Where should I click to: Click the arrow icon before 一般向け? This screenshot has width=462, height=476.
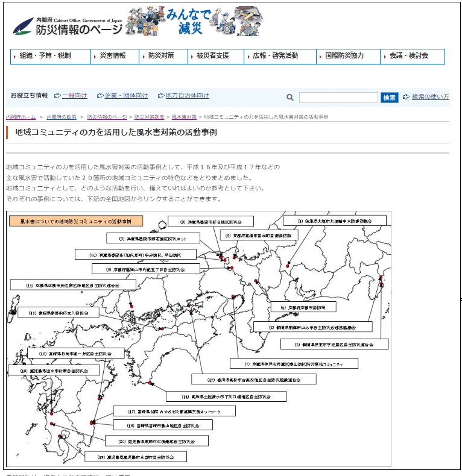57,96
